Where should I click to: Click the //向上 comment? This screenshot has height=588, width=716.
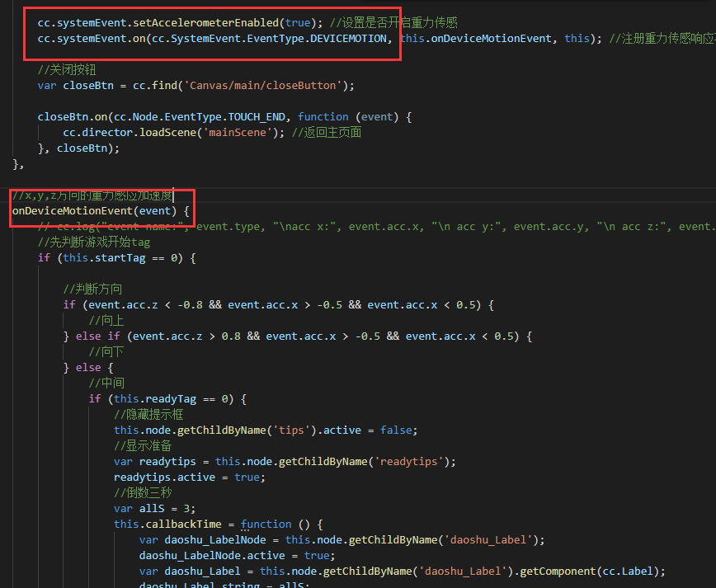tap(106, 321)
